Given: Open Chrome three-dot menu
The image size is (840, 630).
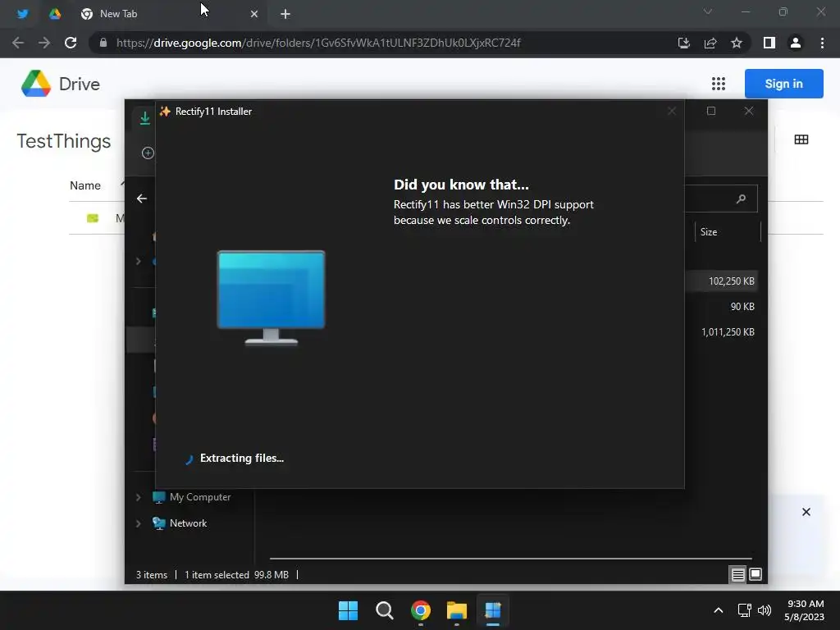Looking at the screenshot, I should (x=822, y=43).
